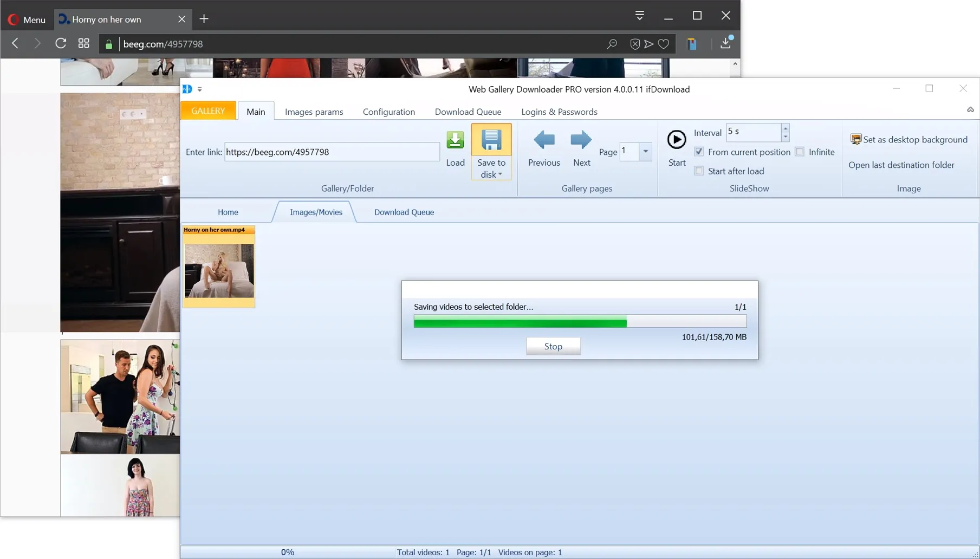
Task: Decrease the Interval spinner value
Action: (x=785, y=136)
